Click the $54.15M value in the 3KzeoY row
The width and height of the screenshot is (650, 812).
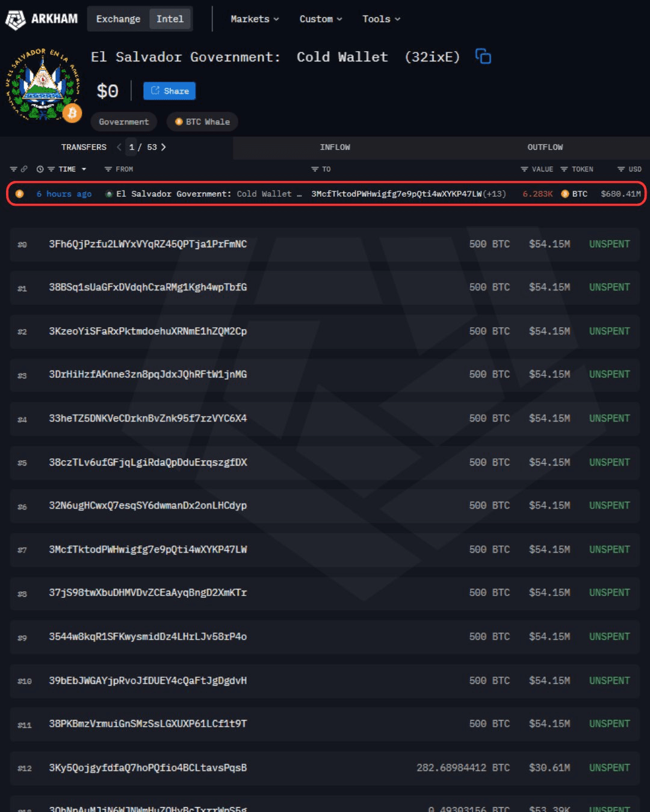(549, 331)
